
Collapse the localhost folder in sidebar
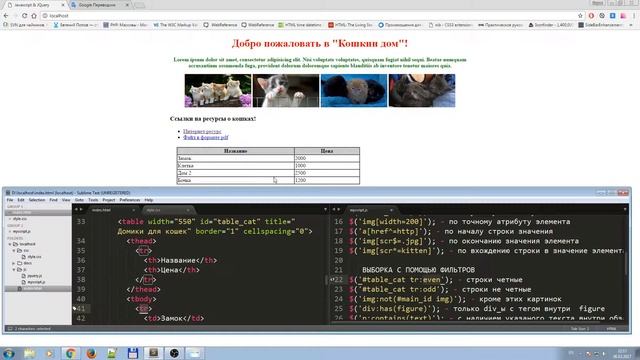pyautogui.click(x=10, y=244)
